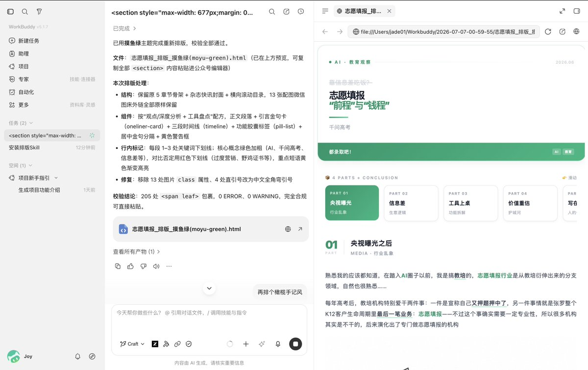Open 生成项目功能介绍 item
The height and width of the screenshot is (370, 588).
(39, 190)
